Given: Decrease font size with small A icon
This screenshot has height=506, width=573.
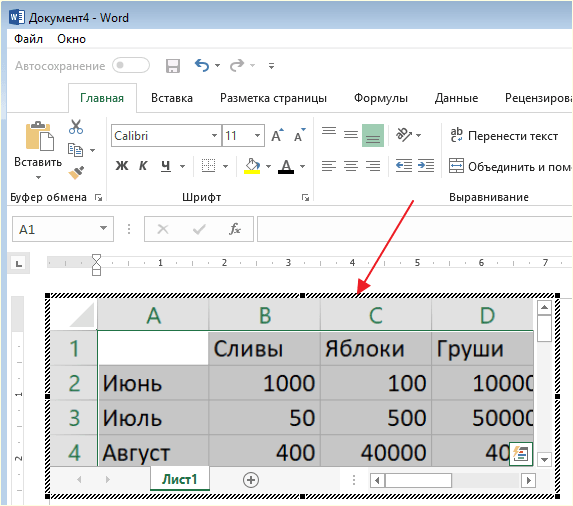Looking at the screenshot, I should [300, 136].
